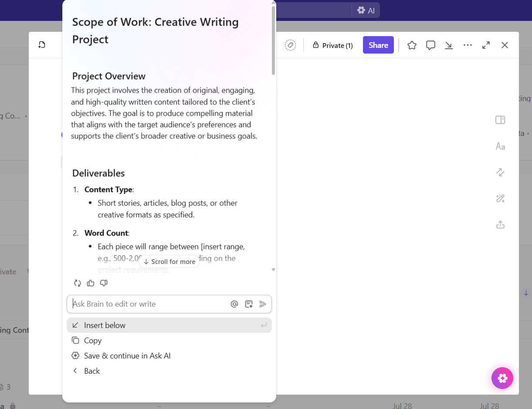
Task: Click the tag icon beside the Private label
Action: (x=291, y=45)
